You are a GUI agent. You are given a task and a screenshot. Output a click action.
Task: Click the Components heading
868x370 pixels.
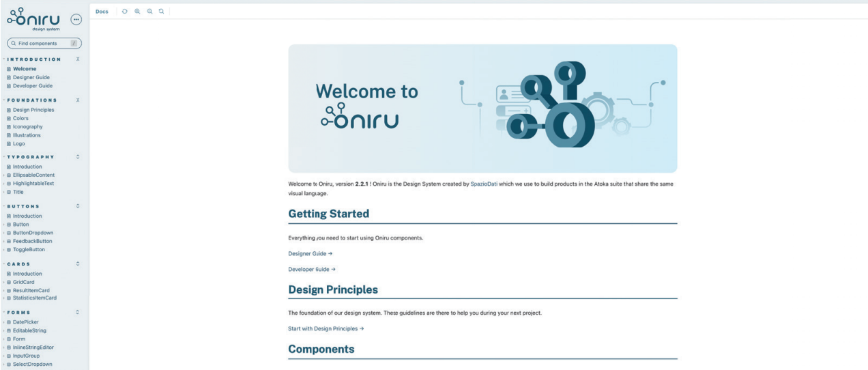click(x=321, y=349)
